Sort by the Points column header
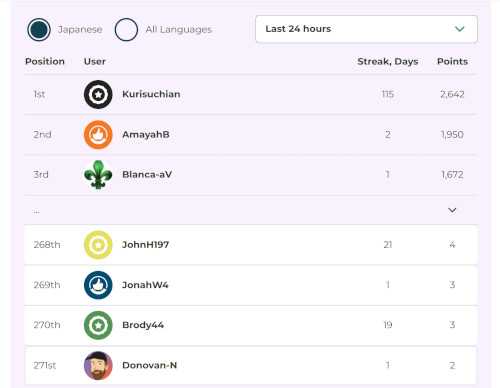The image size is (500, 388). (452, 61)
